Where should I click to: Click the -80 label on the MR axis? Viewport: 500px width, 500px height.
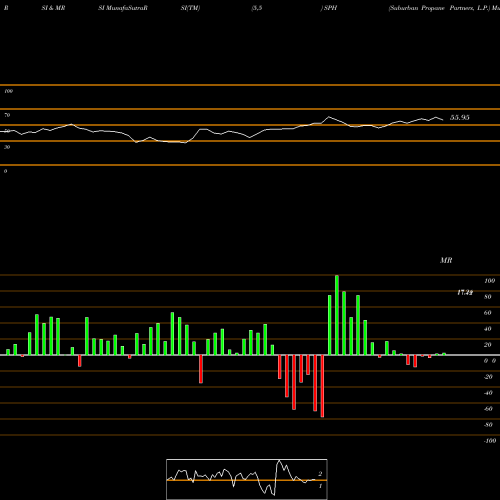tap(488, 425)
